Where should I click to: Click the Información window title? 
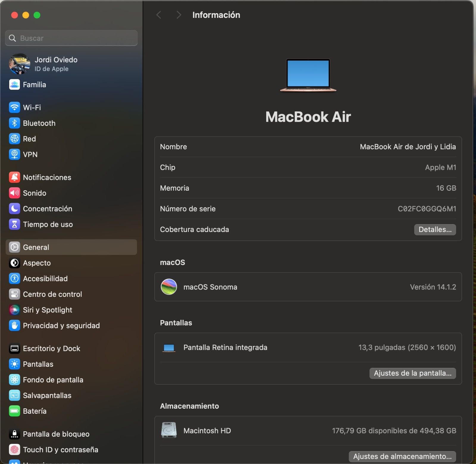tap(216, 15)
